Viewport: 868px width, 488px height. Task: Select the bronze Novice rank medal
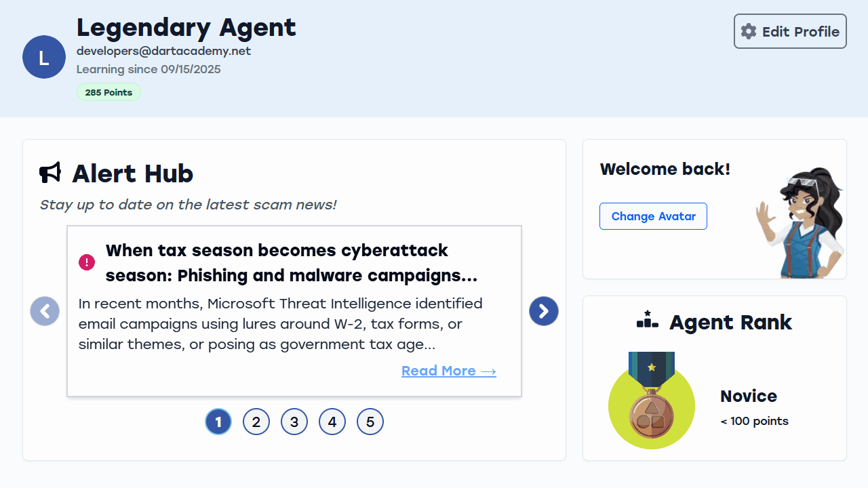coord(651,400)
